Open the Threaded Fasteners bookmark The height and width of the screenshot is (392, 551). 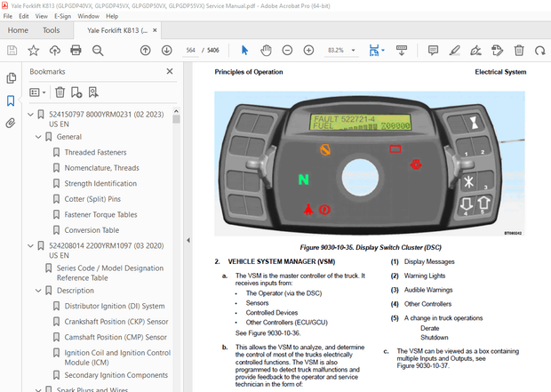coord(95,152)
